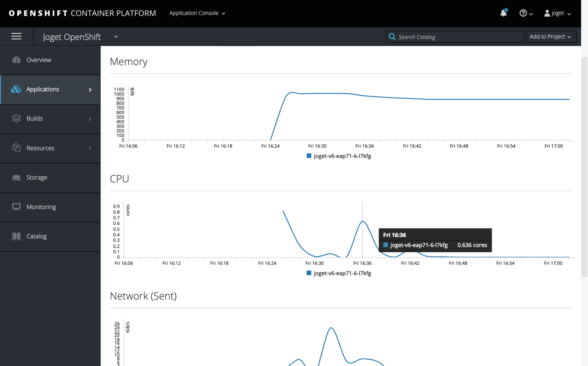This screenshot has height=366, width=588.
Task: Click the Storage drive icon
Action: (x=16, y=178)
